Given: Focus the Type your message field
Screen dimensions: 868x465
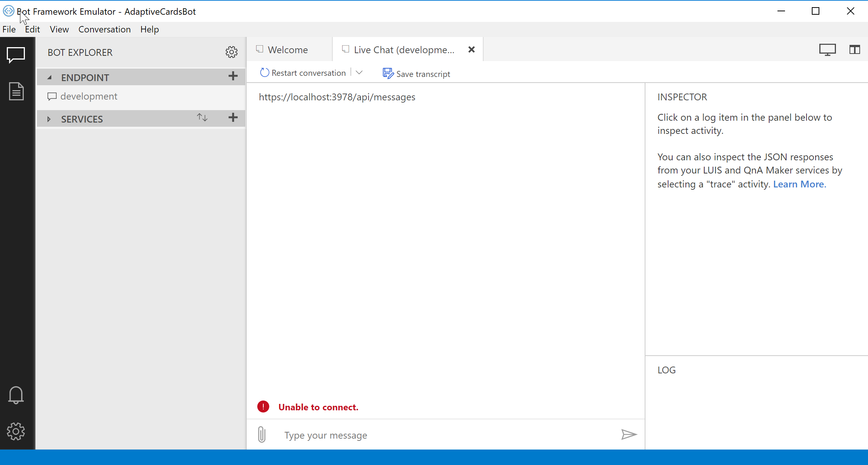Looking at the screenshot, I should pos(449,435).
